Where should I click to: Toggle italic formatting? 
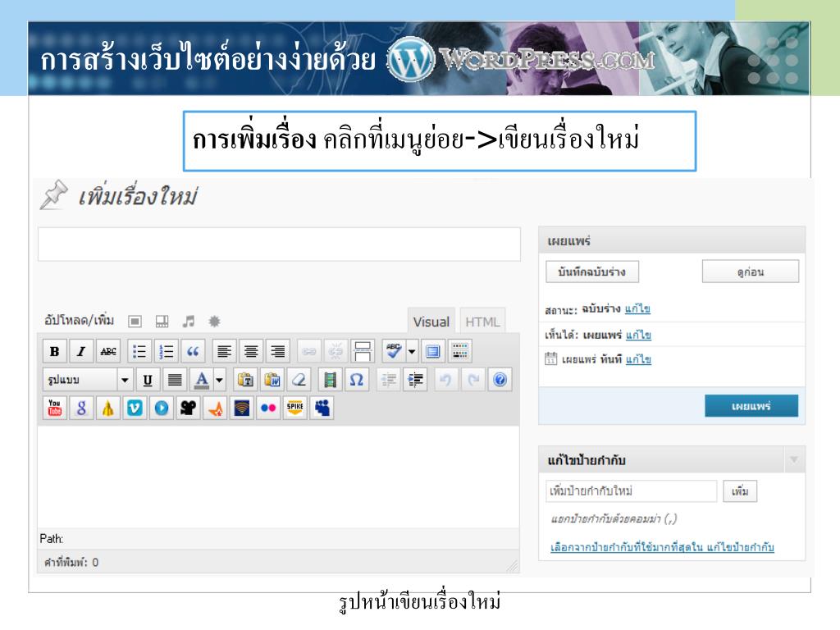point(81,351)
